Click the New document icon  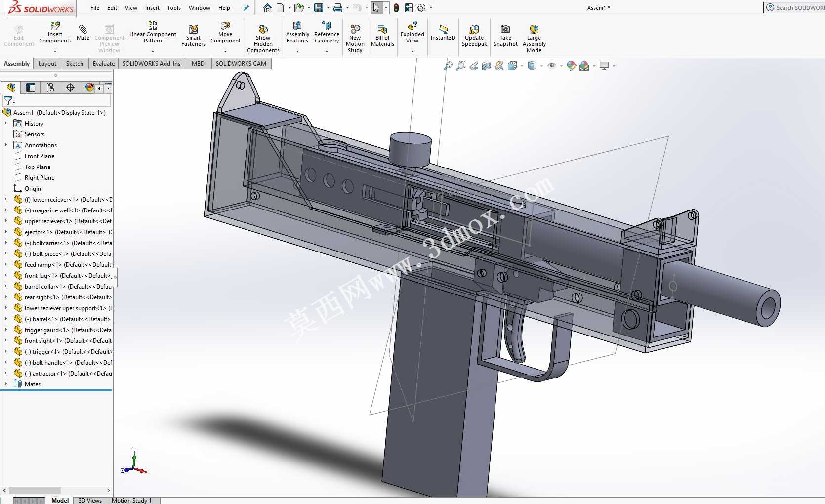280,8
